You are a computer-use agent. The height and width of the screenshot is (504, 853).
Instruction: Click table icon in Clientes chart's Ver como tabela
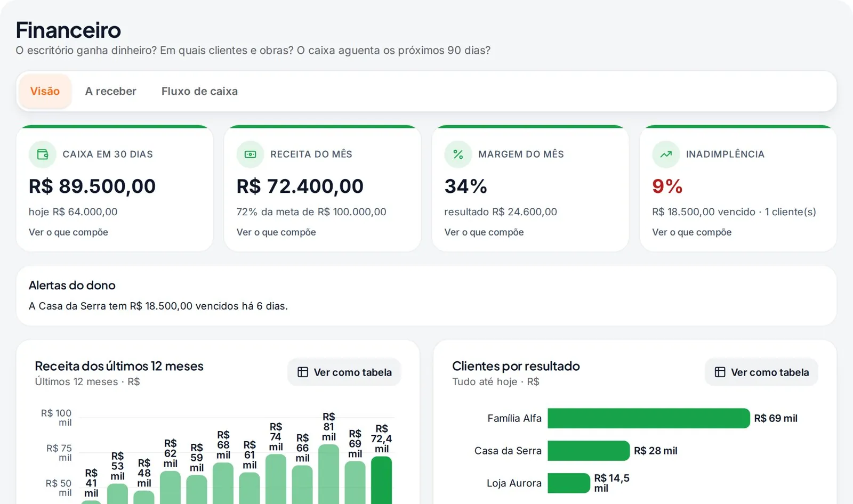point(720,372)
